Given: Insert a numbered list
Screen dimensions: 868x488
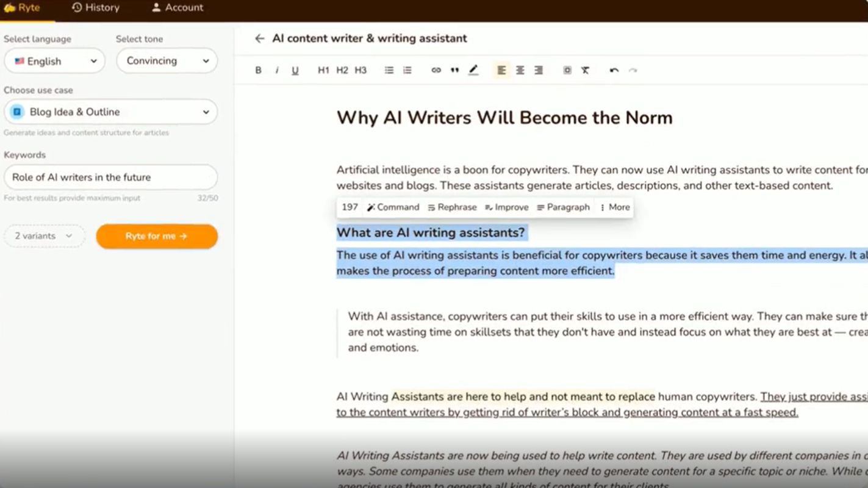Looking at the screenshot, I should point(407,70).
